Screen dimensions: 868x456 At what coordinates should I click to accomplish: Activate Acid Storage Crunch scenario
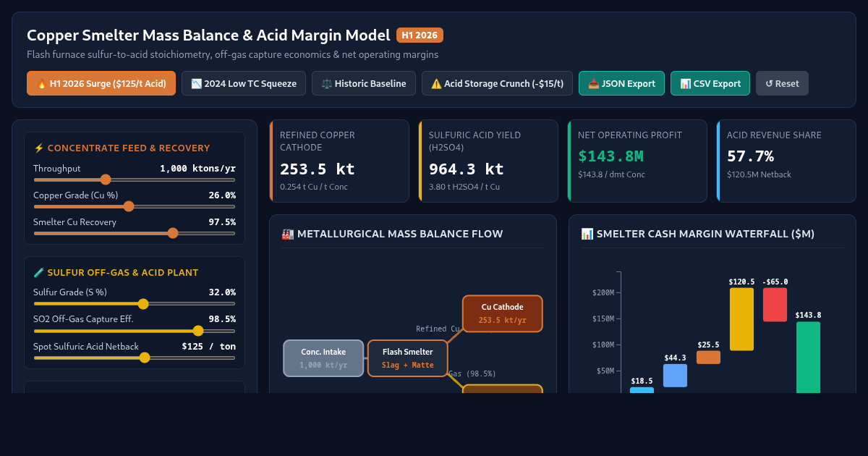point(497,83)
